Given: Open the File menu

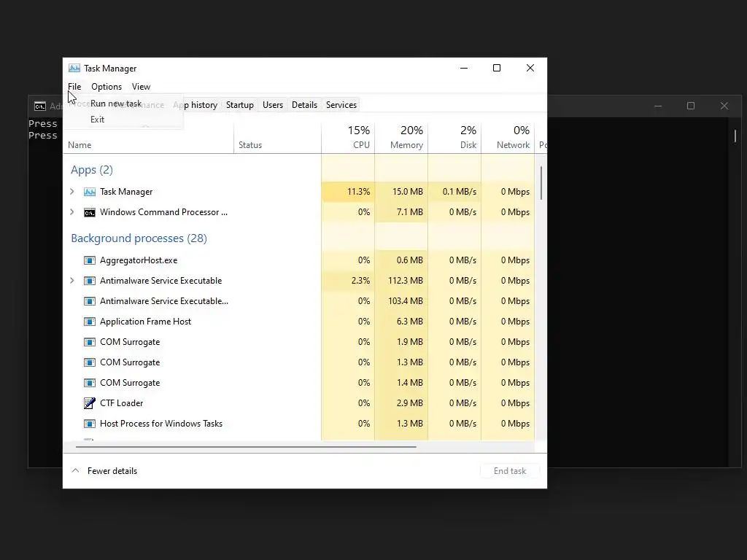Looking at the screenshot, I should tap(74, 87).
